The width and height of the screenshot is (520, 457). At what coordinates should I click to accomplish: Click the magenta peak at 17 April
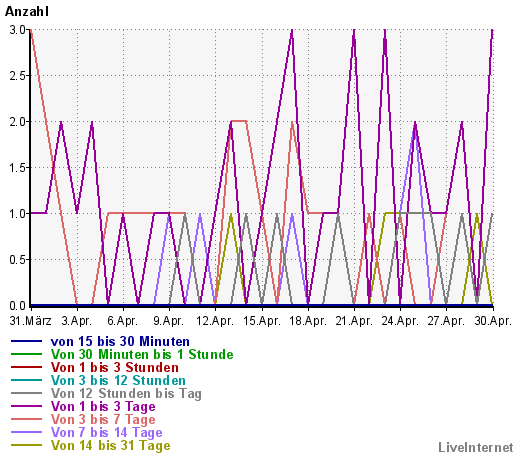(x=292, y=31)
